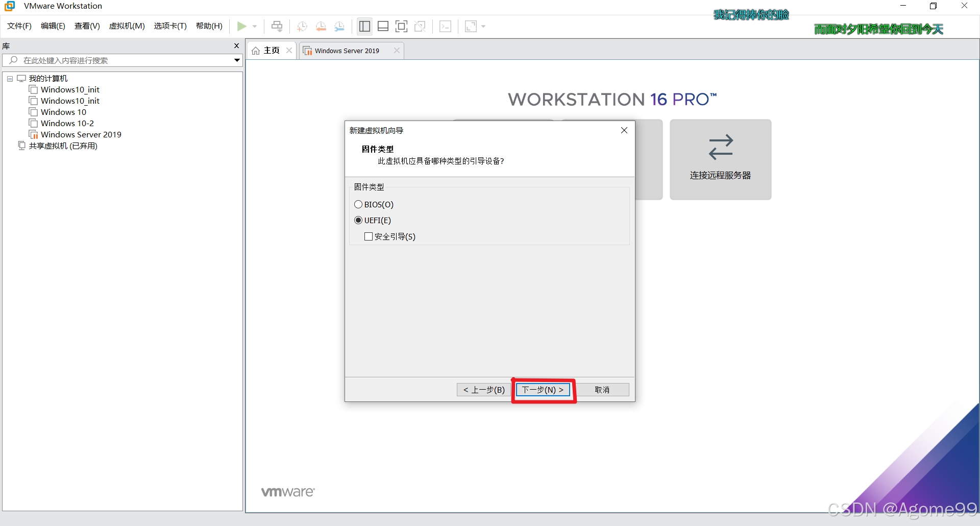Click the VMware Workstation title bar logo
This screenshot has height=526, width=980.
click(10, 6)
